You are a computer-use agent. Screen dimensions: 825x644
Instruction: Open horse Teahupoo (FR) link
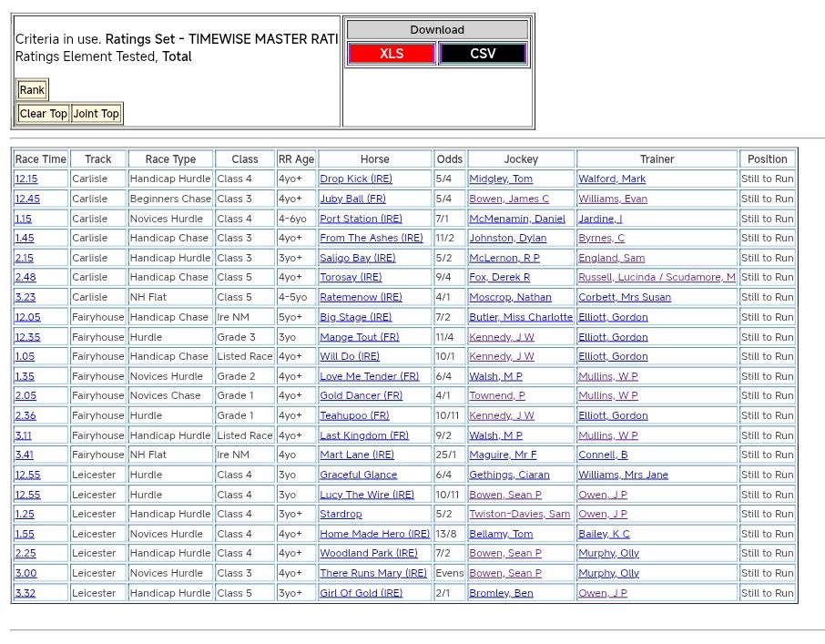[354, 416]
